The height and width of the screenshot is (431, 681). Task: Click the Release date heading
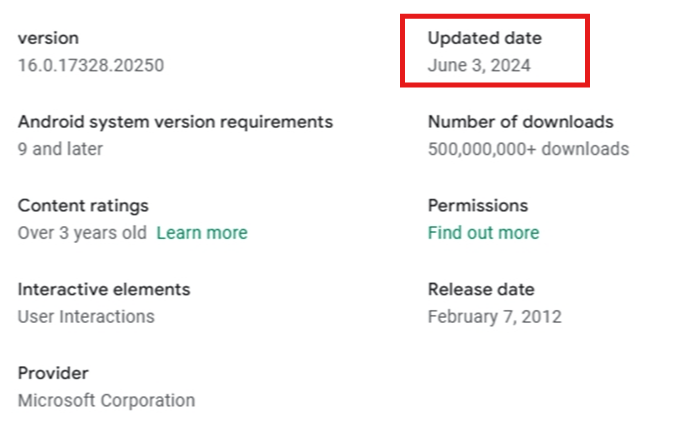click(x=481, y=289)
